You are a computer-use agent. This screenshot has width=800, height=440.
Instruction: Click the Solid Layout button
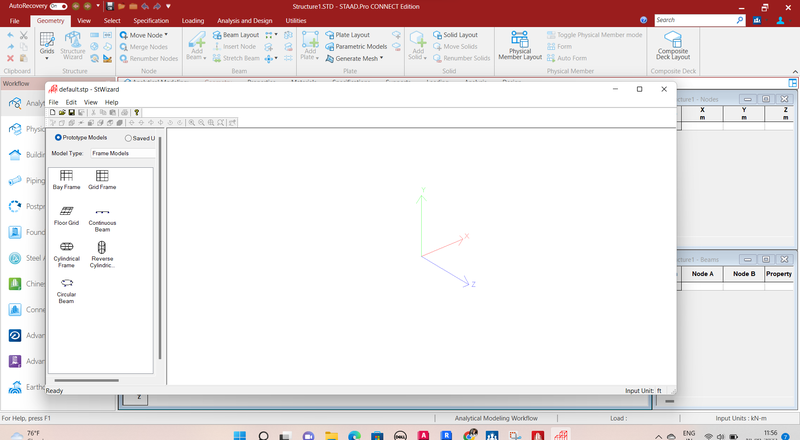pos(455,35)
